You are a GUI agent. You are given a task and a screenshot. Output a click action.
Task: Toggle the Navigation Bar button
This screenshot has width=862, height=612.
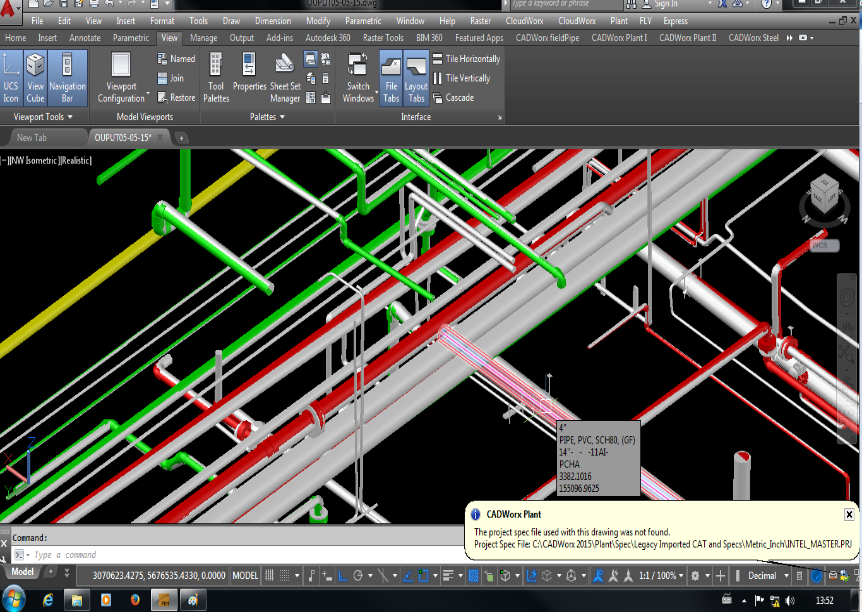click(x=67, y=78)
